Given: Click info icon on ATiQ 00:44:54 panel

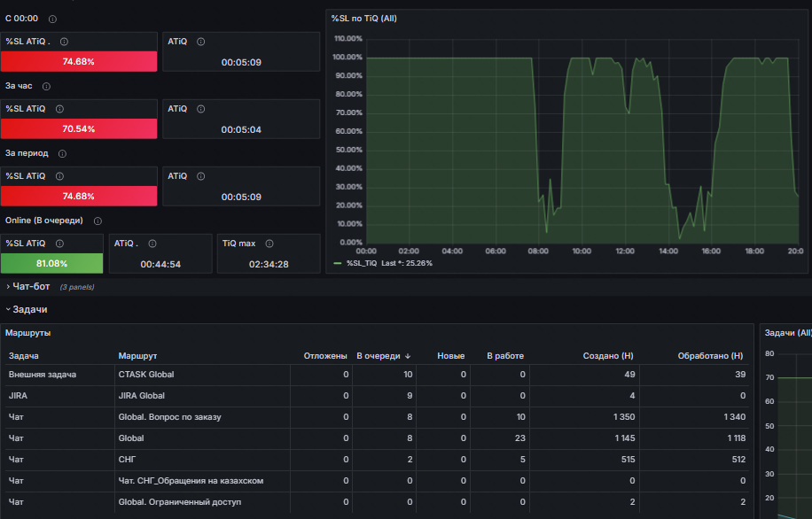Looking at the screenshot, I should (152, 244).
